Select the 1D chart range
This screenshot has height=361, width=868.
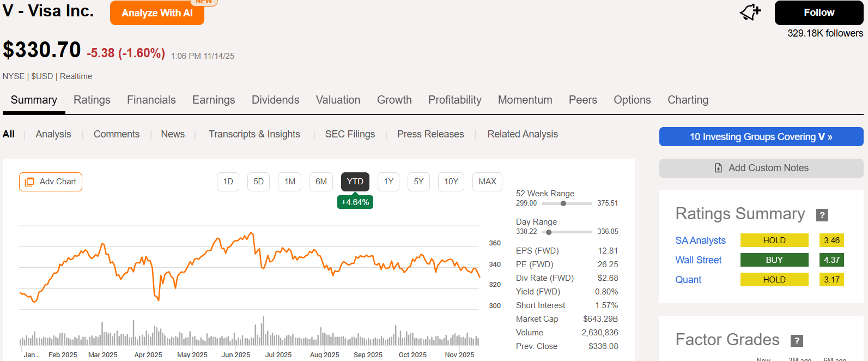228,182
